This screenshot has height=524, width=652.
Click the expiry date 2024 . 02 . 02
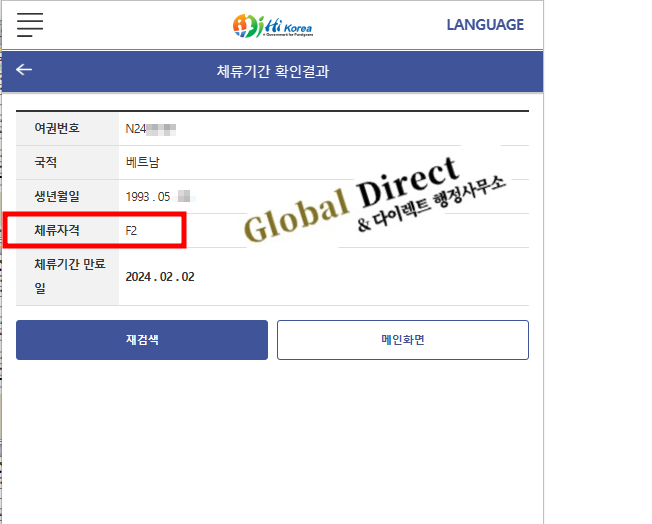coord(160,277)
